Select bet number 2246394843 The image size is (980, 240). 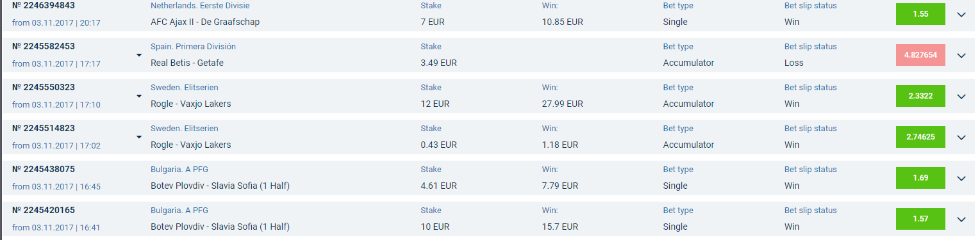pos(44,5)
